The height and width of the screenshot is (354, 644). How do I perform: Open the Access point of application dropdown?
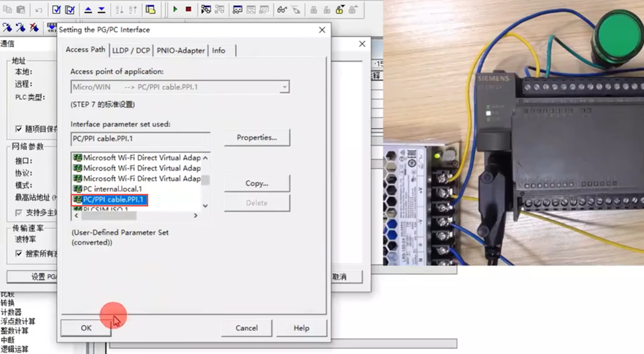pyautogui.click(x=284, y=87)
